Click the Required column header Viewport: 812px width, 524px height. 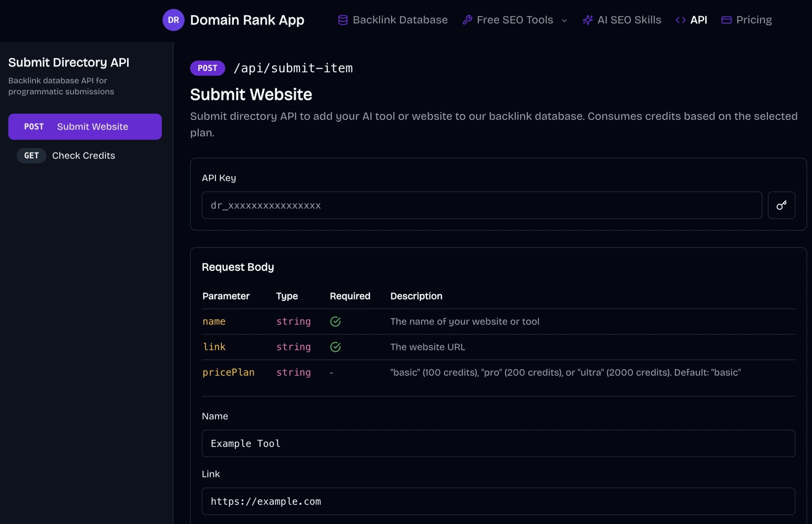(x=350, y=296)
